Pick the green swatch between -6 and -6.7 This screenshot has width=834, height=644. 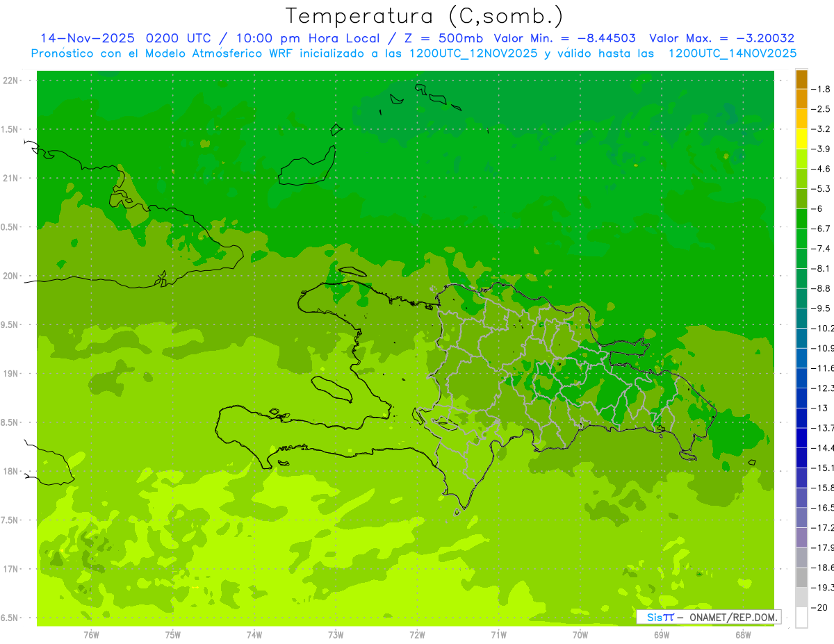pyautogui.click(x=801, y=219)
